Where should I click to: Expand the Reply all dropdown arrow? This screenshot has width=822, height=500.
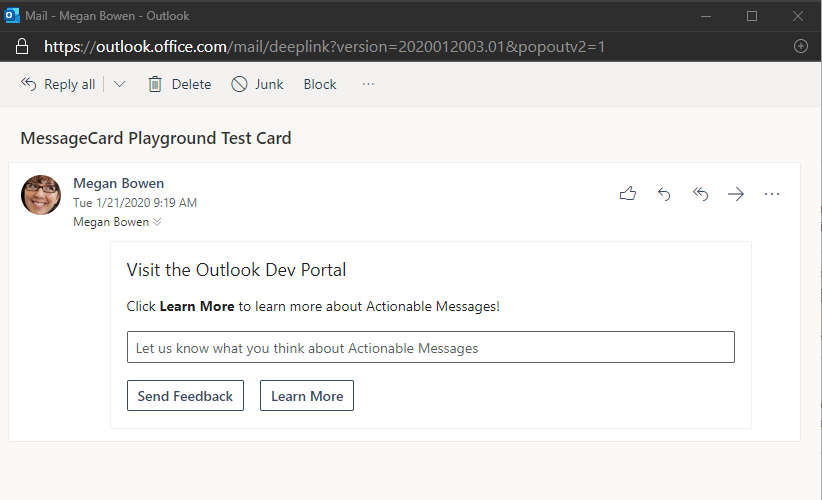click(x=120, y=84)
